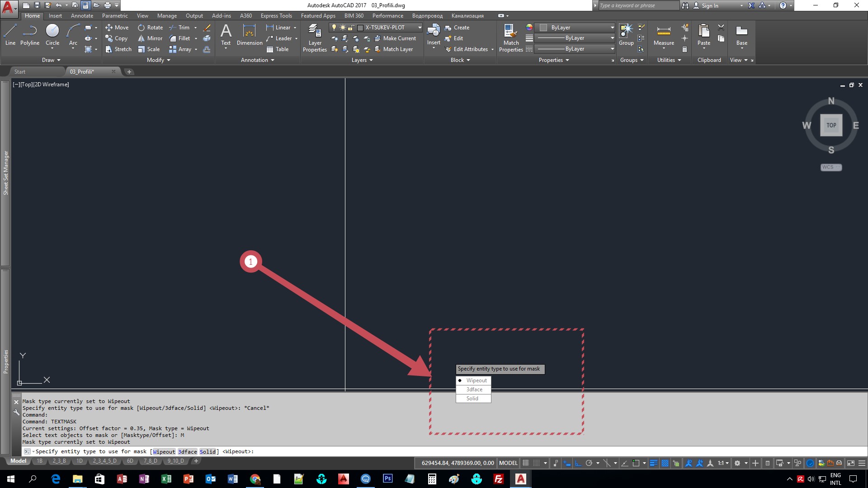
Task: Expand the Draw panel
Action: click(51, 60)
